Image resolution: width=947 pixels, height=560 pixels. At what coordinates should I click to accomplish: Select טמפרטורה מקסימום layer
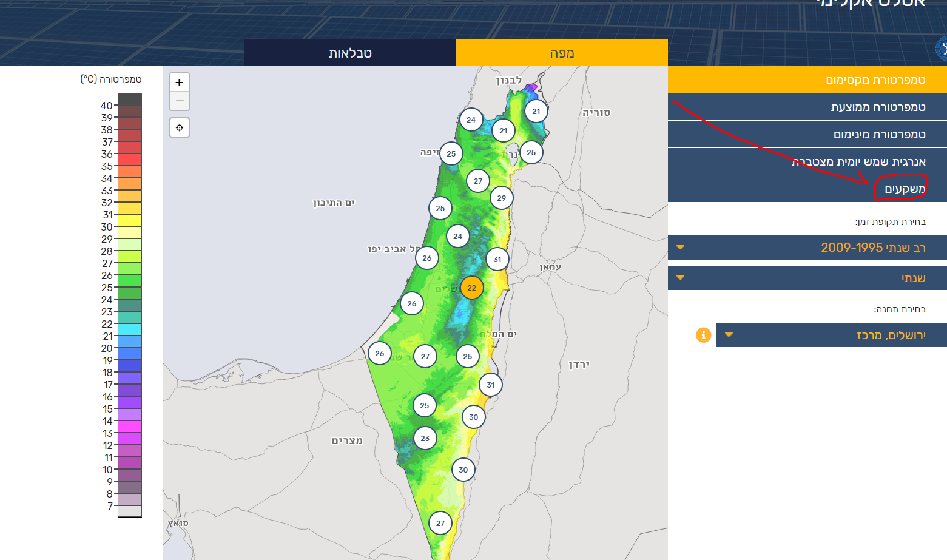point(807,79)
